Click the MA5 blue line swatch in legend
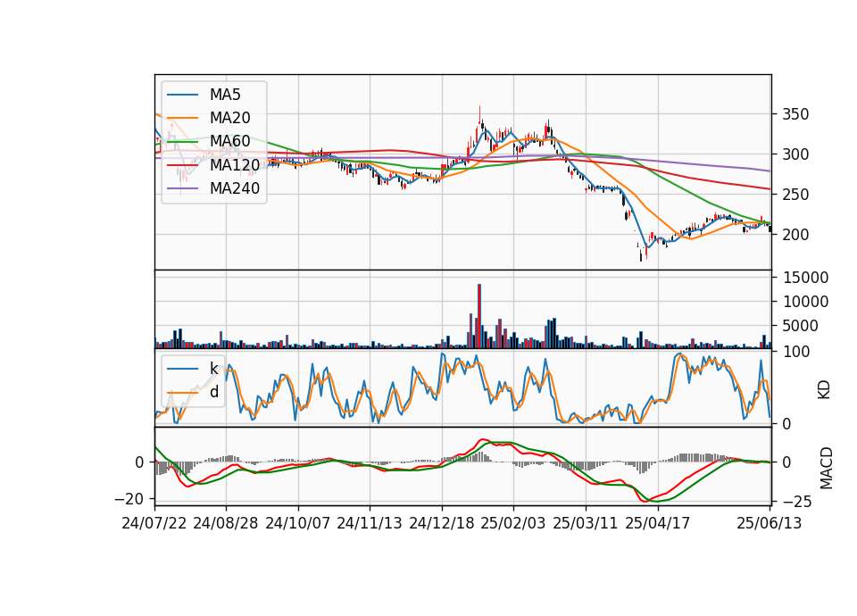The height and width of the screenshot is (616, 857). click(182, 95)
